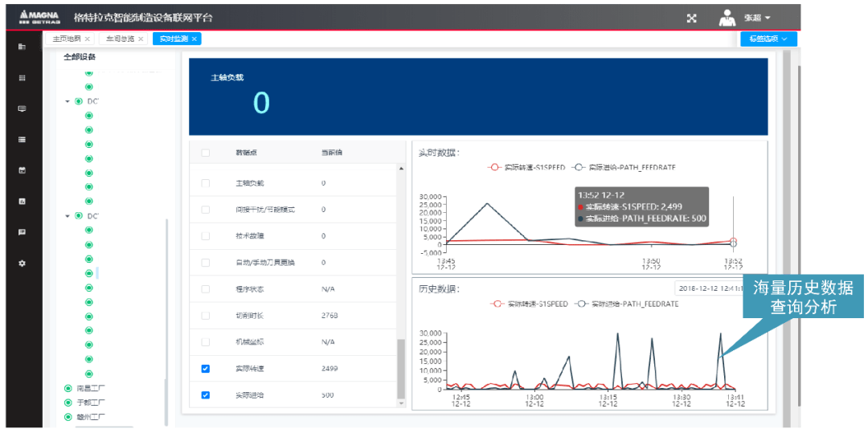Open the blue tab options dropdown button

click(x=769, y=39)
